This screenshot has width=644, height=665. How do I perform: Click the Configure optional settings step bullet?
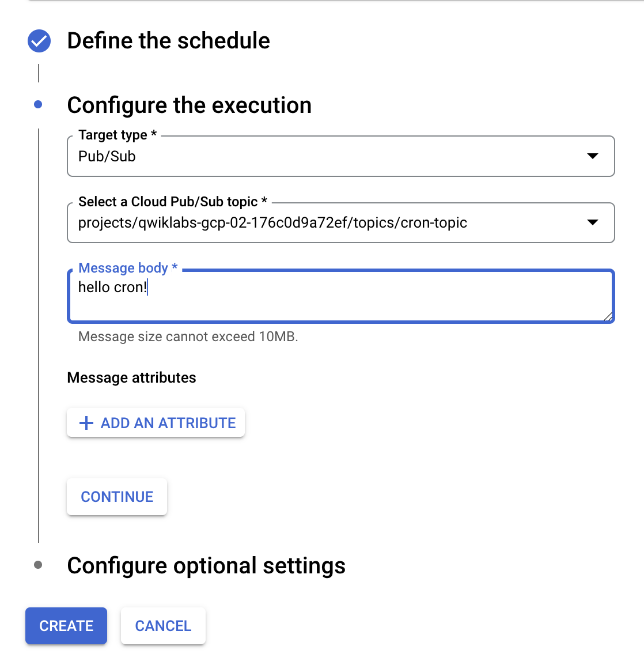pos(38,565)
